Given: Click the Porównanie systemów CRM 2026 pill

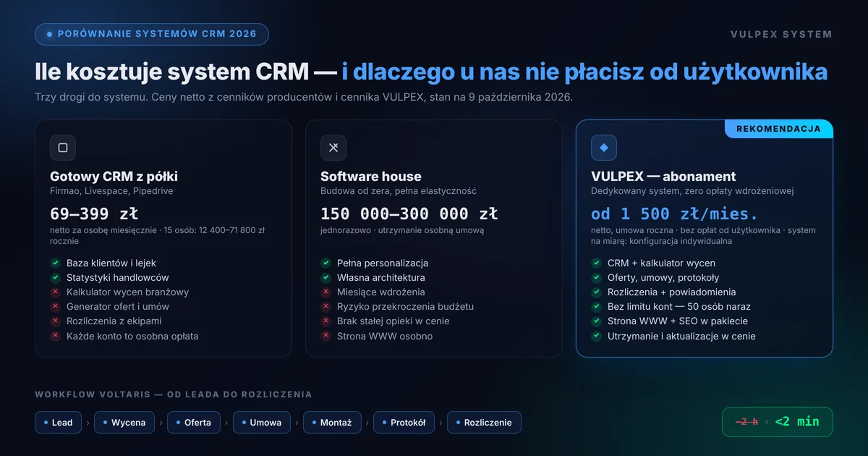Looking at the screenshot, I should click(152, 34).
